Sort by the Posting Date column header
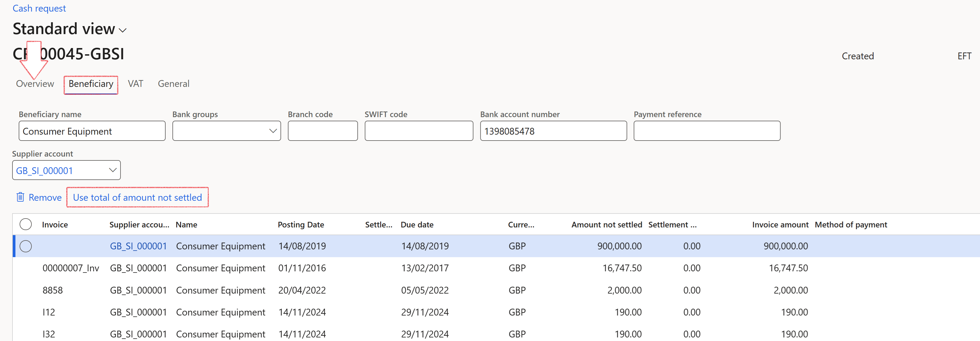 301,225
